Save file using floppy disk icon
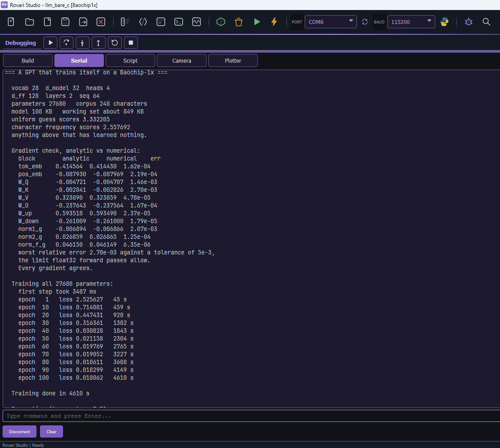 coord(65,22)
